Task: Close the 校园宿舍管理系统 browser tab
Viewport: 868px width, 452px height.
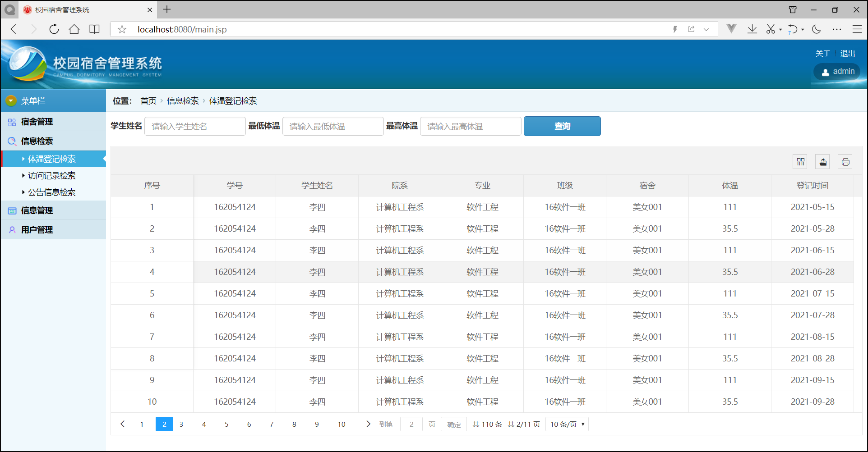Action: coord(150,9)
